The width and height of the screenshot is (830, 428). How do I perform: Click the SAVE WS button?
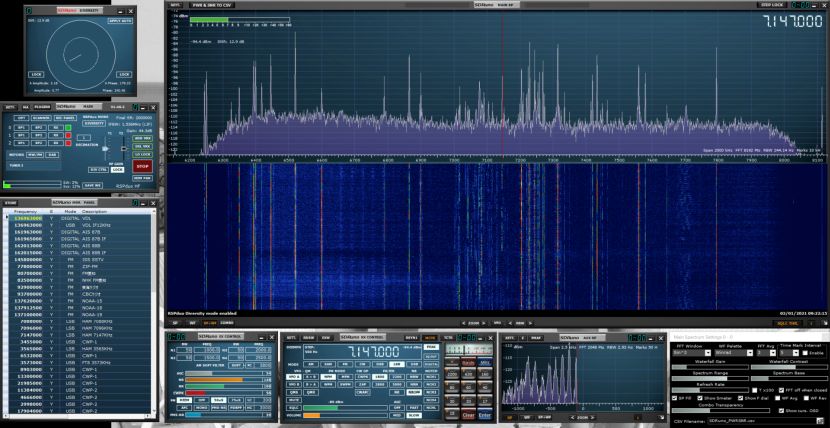(93, 186)
